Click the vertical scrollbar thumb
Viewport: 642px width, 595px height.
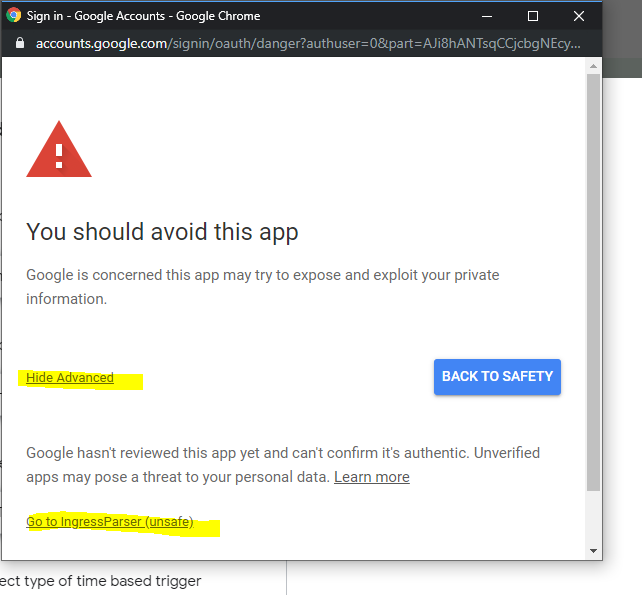tap(593, 282)
